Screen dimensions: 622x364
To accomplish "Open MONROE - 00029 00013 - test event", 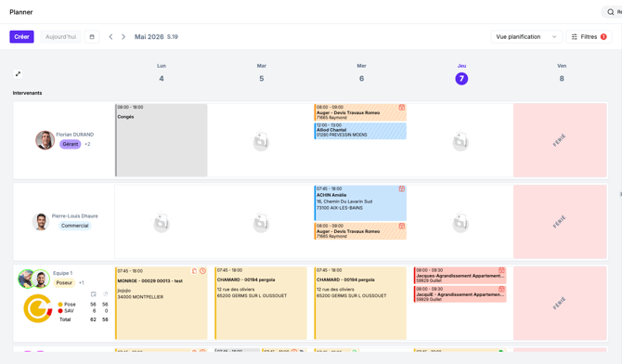I will [x=161, y=304].
